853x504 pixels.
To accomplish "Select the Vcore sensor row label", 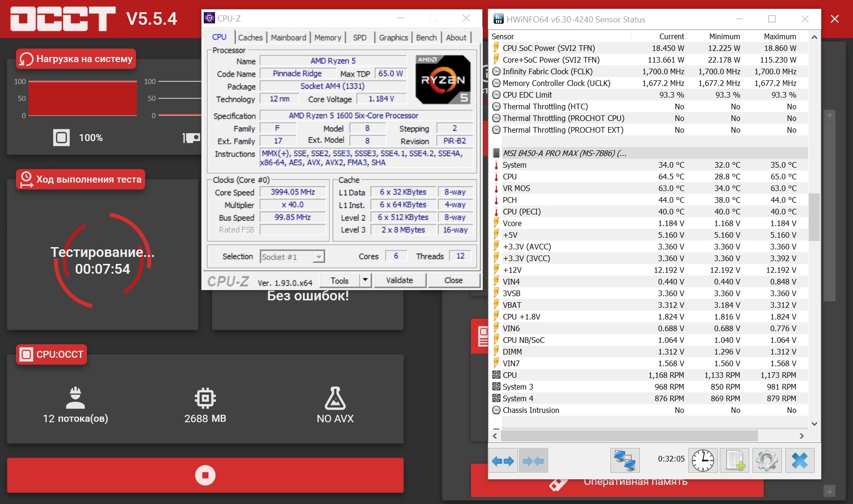I will pyautogui.click(x=512, y=223).
